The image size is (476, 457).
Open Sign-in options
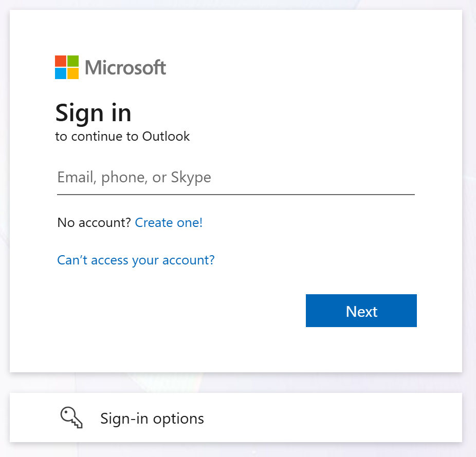click(x=152, y=418)
